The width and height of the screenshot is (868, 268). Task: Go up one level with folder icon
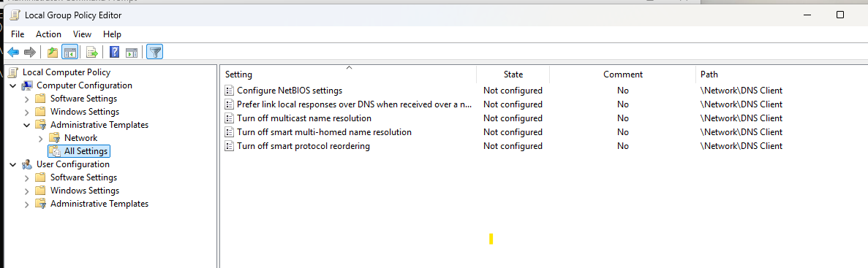pyautogui.click(x=53, y=53)
